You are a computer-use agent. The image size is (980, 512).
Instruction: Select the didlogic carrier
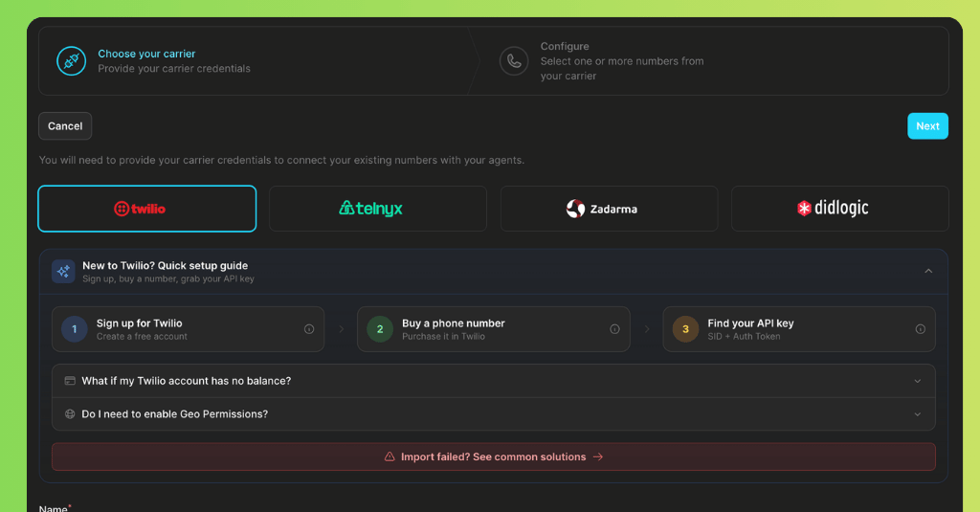point(840,209)
